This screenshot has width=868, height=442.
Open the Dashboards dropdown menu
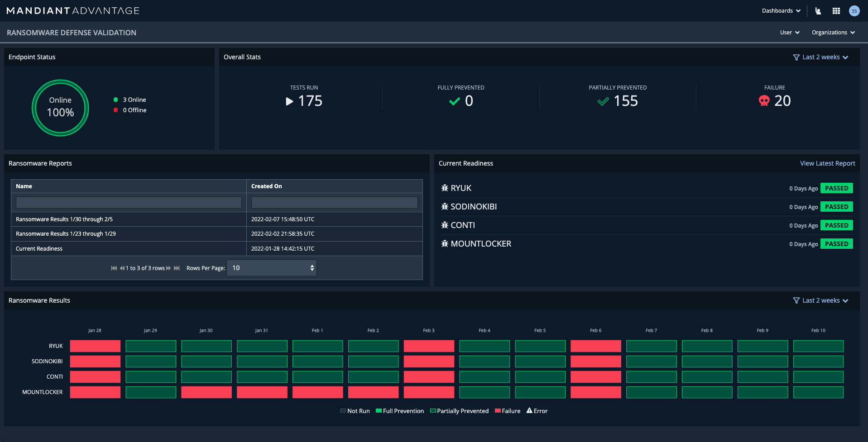(x=781, y=11)
